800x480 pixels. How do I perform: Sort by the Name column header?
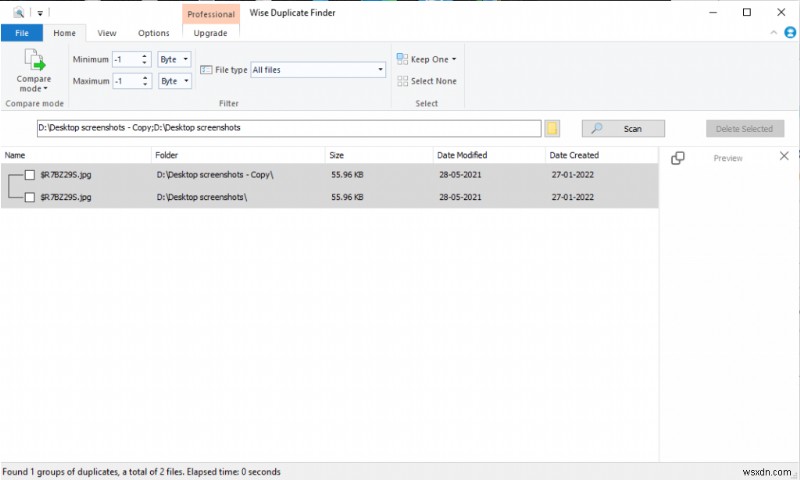coord(76,155)
